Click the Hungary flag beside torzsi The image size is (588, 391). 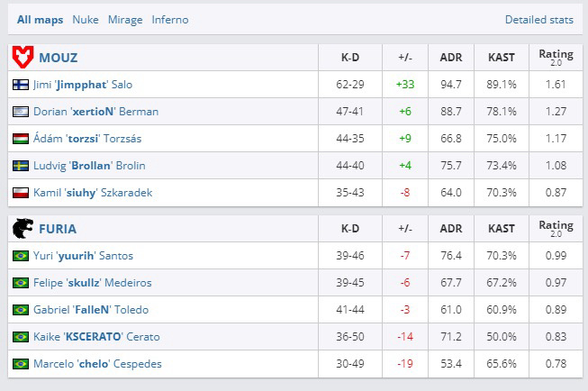click(x=21, y=139)
